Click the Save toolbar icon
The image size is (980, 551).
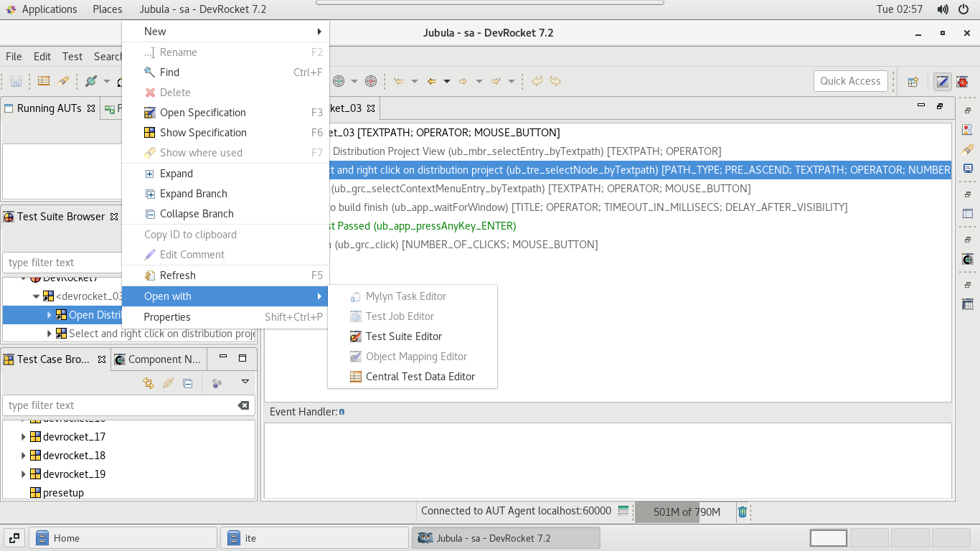point(16,81)
